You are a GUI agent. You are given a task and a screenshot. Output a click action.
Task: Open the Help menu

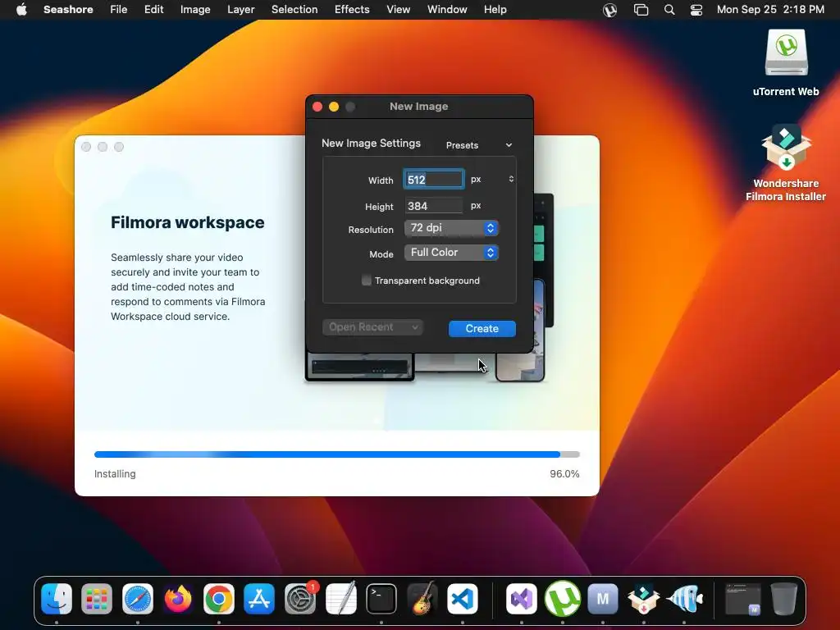[x=495, y=10]
